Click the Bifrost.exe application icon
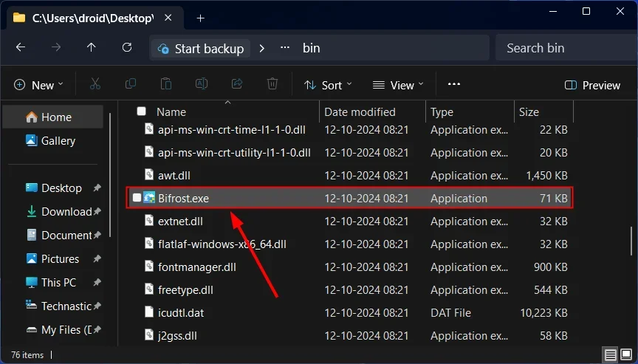Screen dimensions: 638x364 (x=149, y=198)
